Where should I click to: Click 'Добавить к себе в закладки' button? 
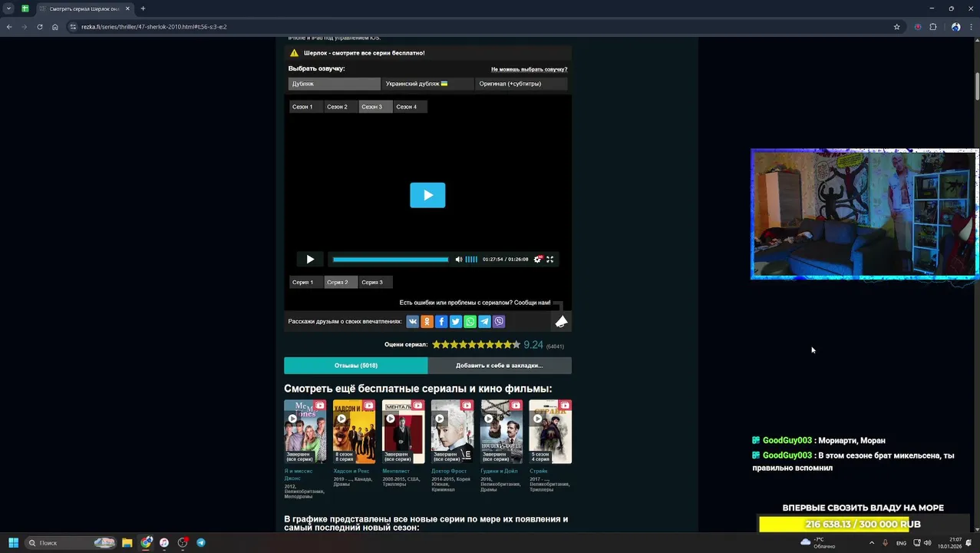click(x=500, y=366)
